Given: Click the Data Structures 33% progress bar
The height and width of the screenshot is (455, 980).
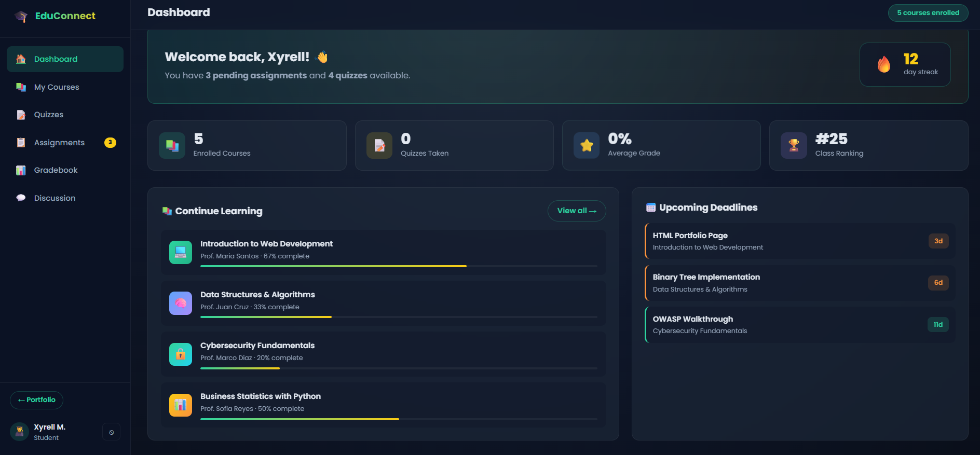Looking at the screenshot, I should click(399, 317).
